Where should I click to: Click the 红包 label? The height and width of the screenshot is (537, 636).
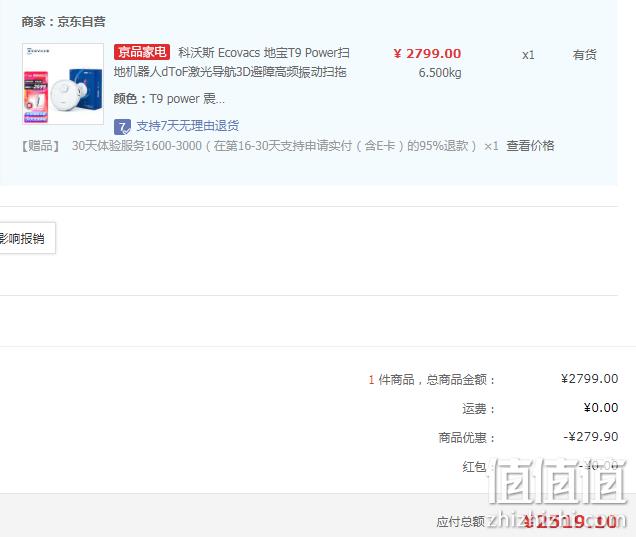click(x=474, y=466)
